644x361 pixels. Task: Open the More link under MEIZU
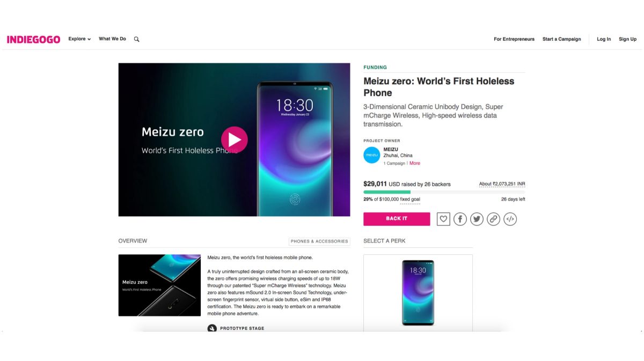point(415,163)
